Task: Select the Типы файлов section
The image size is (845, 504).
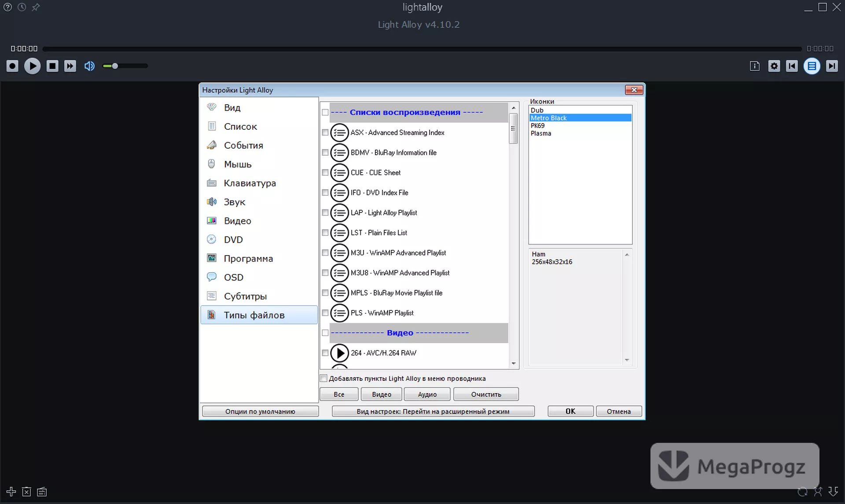Action: [259, 315]
